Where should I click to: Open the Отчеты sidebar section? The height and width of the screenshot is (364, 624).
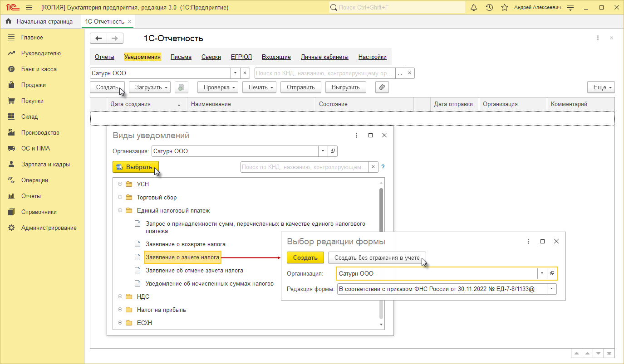(31, 196)
